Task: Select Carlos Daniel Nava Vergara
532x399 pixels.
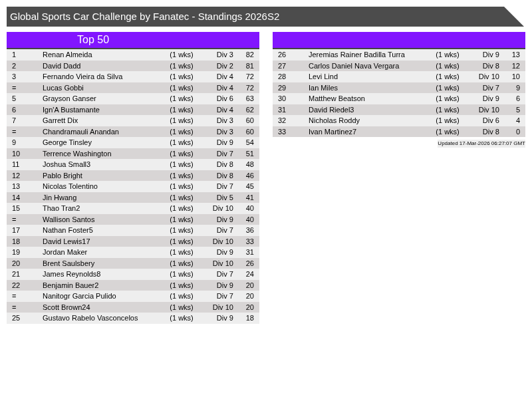Action: (354, 66)
